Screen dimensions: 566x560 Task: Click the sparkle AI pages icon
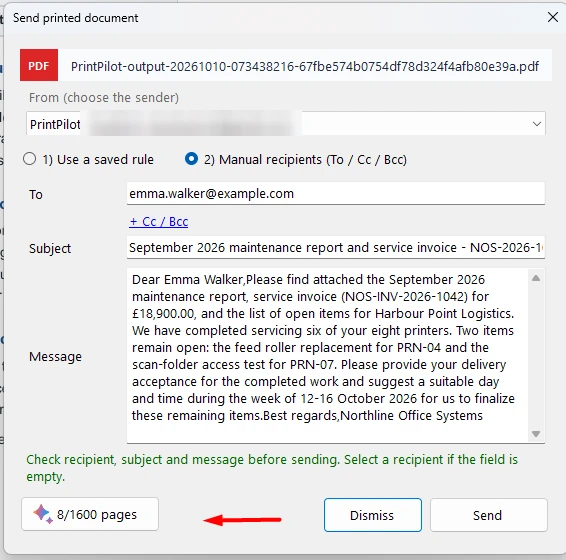43,514
